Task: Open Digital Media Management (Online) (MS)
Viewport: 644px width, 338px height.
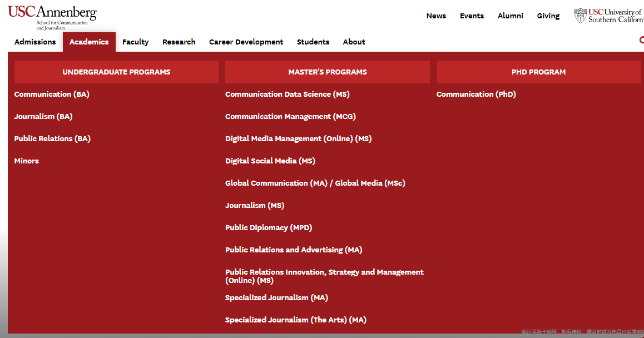Action: click(x=298, y=138)
